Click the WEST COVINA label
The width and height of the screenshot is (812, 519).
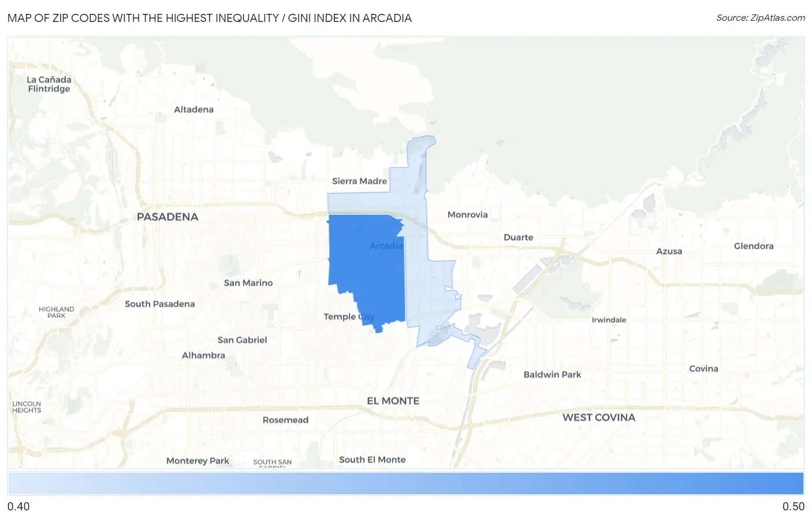(x=599, y=417)
